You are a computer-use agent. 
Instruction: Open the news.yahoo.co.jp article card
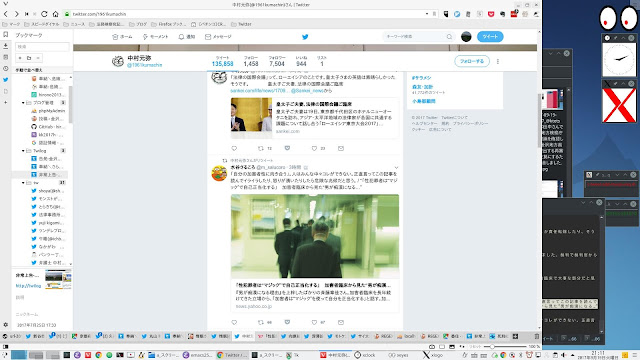(314, 295)
